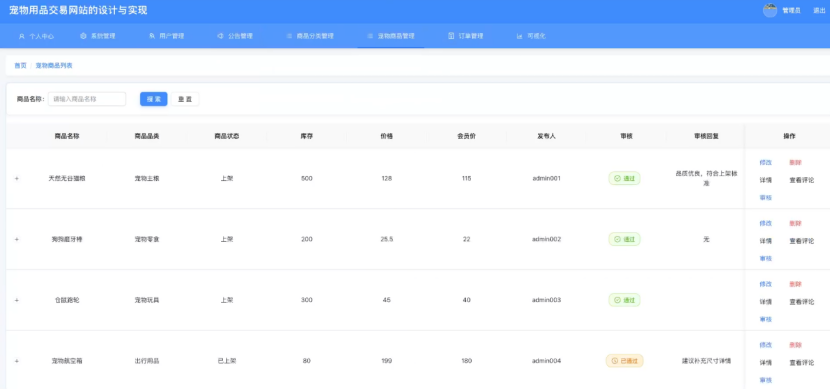Click 修改 in the admin004 row
The height and width of the screenshot is (389, 830).
[x=765, y=345]
